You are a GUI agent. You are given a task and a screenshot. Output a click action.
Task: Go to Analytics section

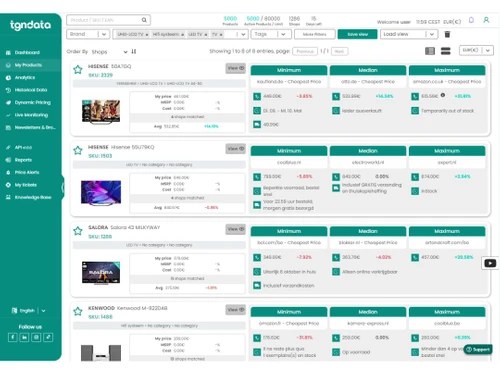click(25, 77)
